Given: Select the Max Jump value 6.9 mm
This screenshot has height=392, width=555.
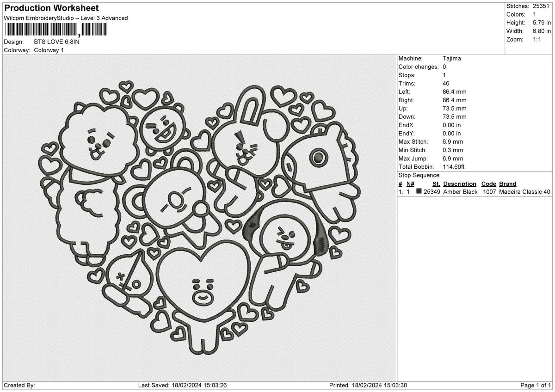Looking at the screenshot, I should [x=453, y=158].
